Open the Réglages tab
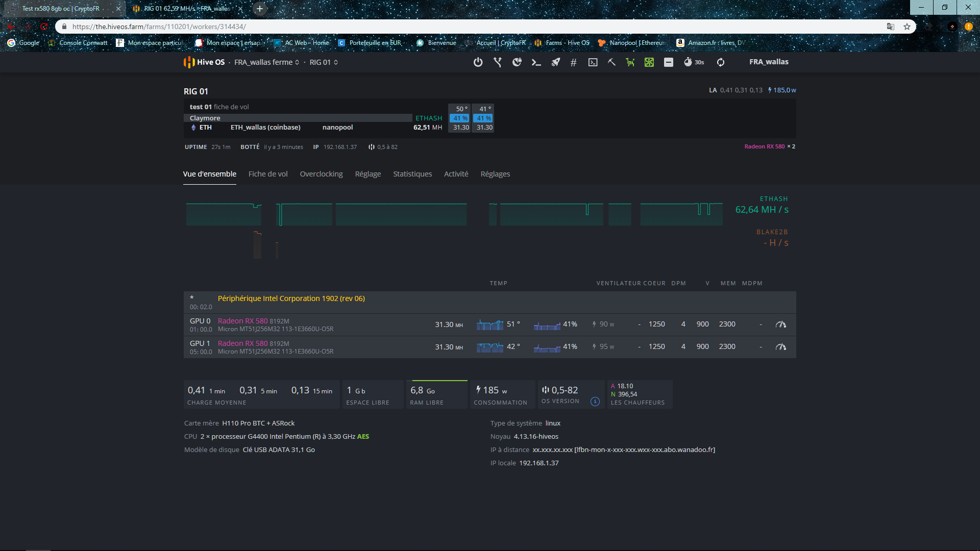Image resolution: width=980 pixels, height=551 pixels. (x=495, y=174)
